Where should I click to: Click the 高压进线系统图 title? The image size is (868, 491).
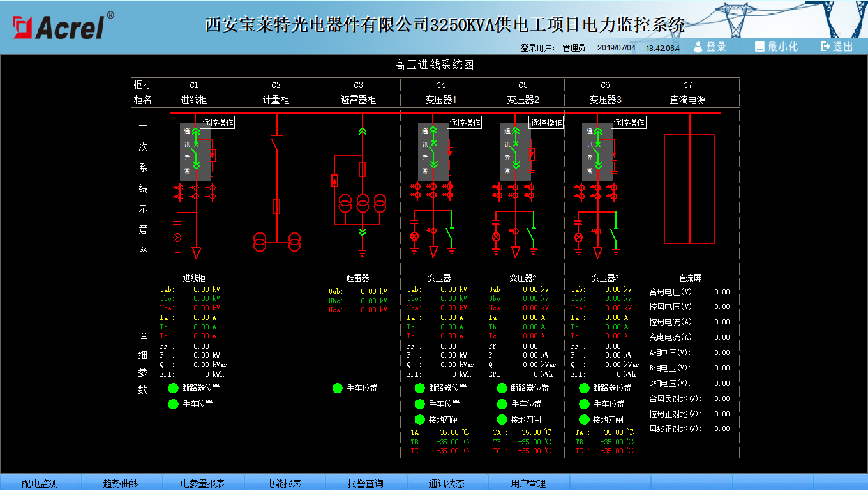[434, 65]
